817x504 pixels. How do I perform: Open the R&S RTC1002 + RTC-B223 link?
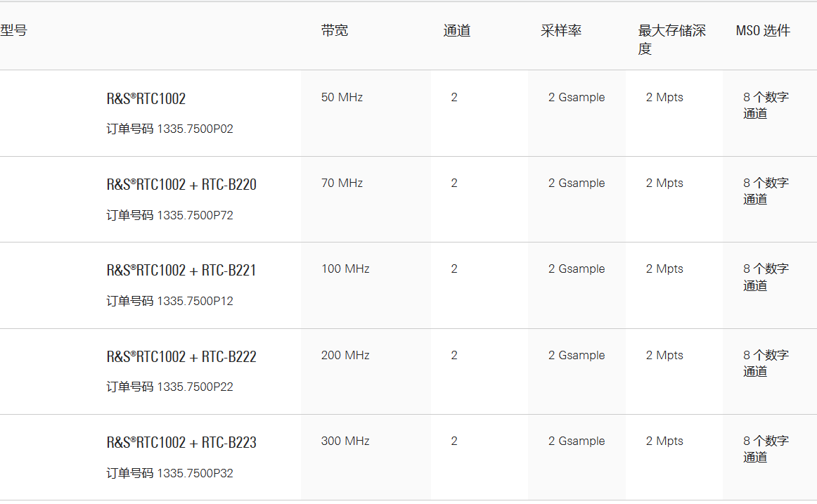[x=181, y=443]
